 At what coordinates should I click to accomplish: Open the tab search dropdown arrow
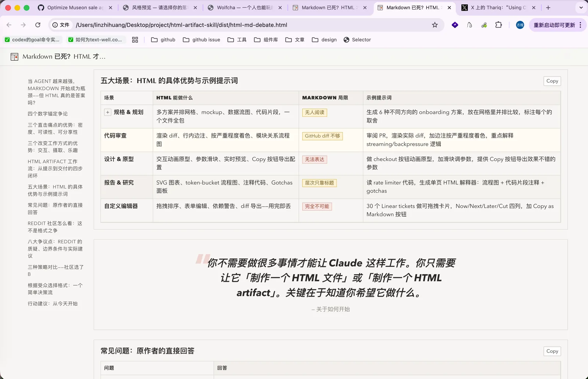(581, 7)
